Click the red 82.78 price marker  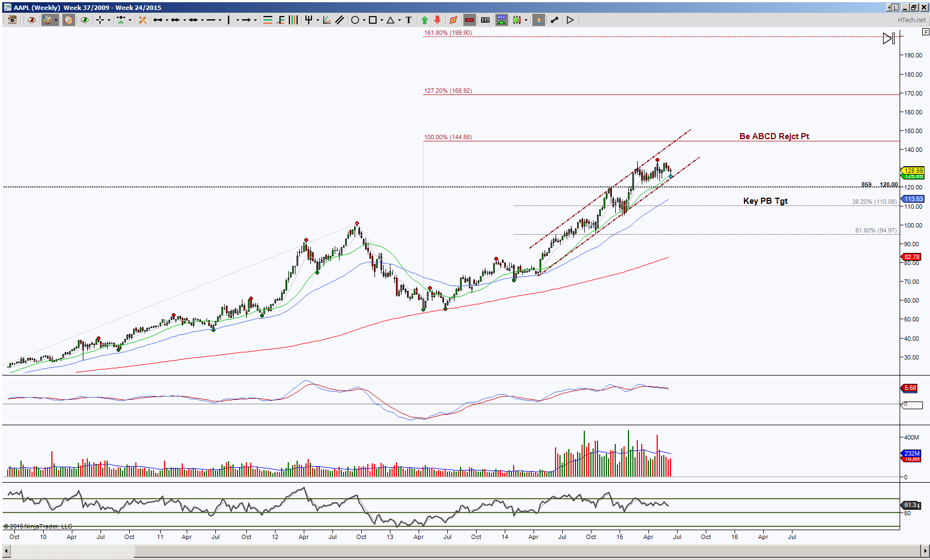pyautogui.click(x=912, y=257)
